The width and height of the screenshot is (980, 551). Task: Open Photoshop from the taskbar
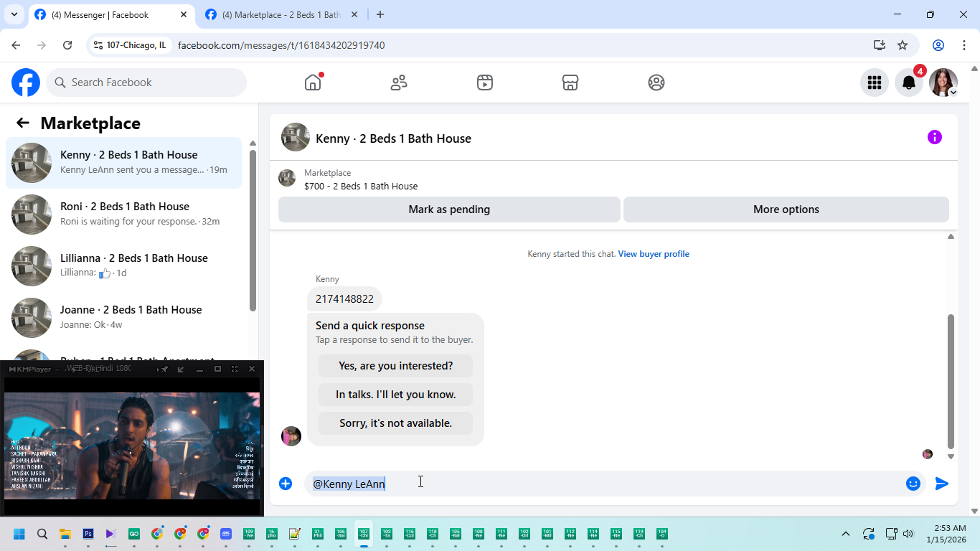coord(88,534)
